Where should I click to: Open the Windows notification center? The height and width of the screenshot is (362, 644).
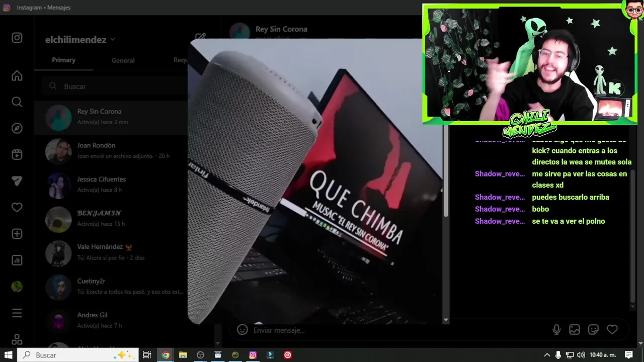628,355
